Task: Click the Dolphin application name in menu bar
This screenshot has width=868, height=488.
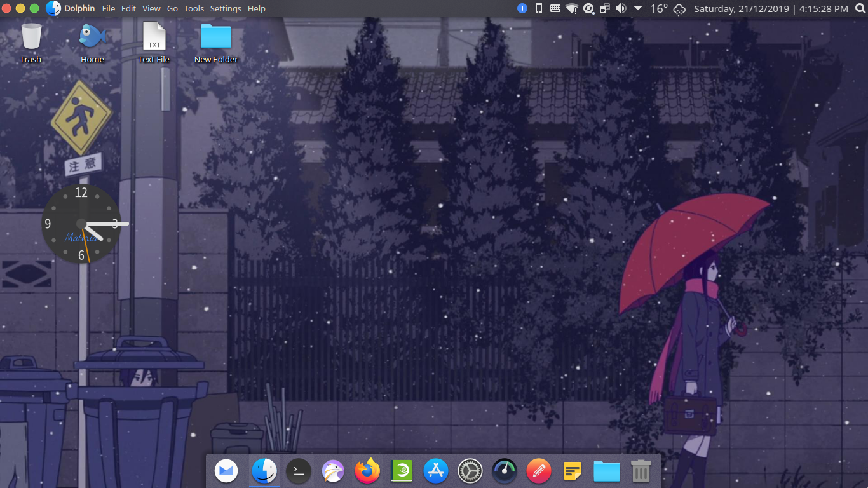Action: (x=79, y=8)
